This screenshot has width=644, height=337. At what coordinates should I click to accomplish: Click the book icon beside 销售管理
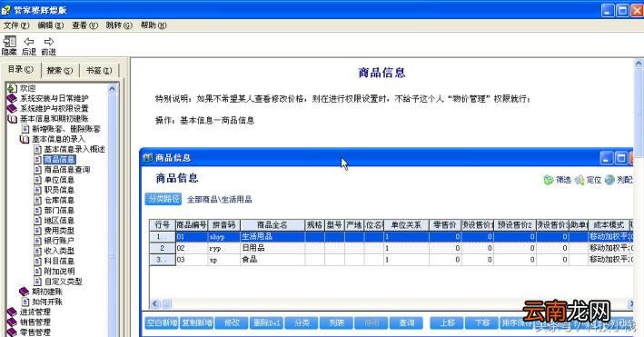click(13, 322)
